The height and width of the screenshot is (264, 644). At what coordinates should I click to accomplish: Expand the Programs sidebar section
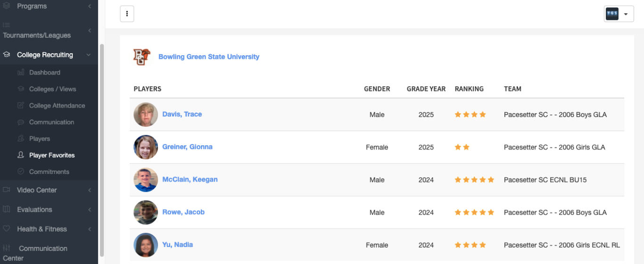(89, 6)
